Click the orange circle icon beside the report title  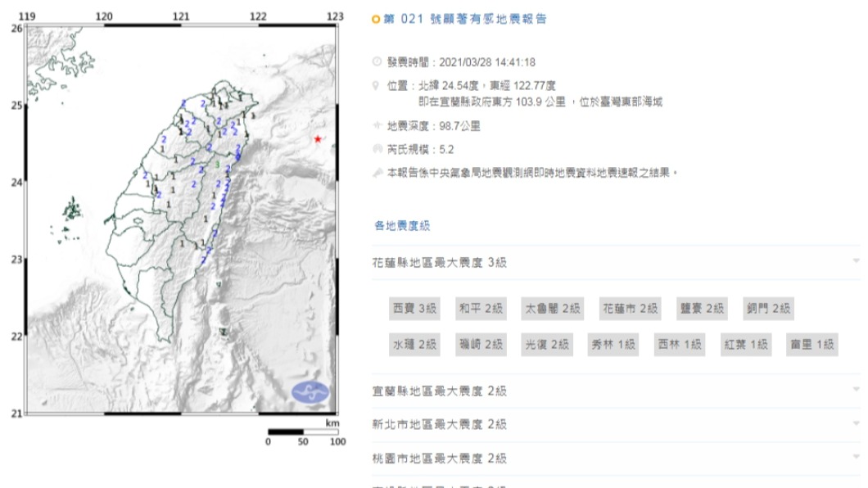(376, 20)
